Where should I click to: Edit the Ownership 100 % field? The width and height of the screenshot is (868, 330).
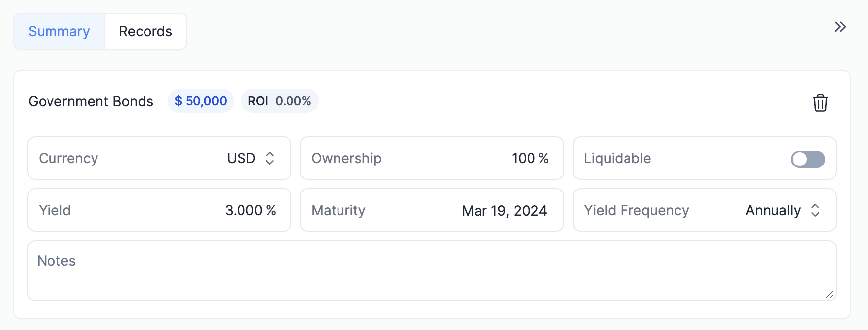point(530,158)
